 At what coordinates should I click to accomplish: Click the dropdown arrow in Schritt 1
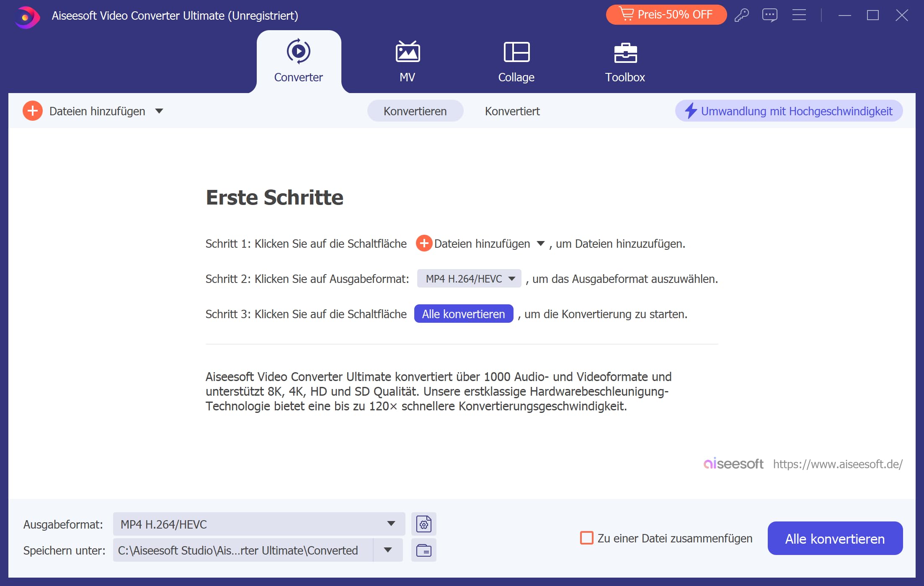540,244
